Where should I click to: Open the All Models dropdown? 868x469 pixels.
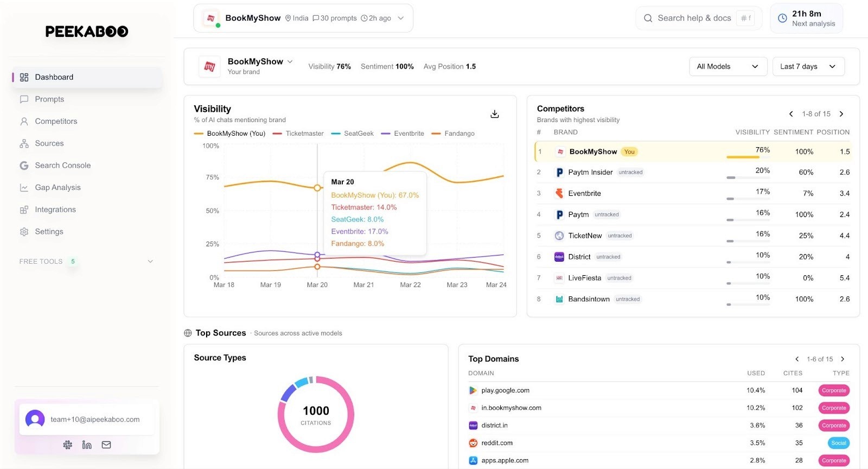pyautogui.click(x=728, y=66)
